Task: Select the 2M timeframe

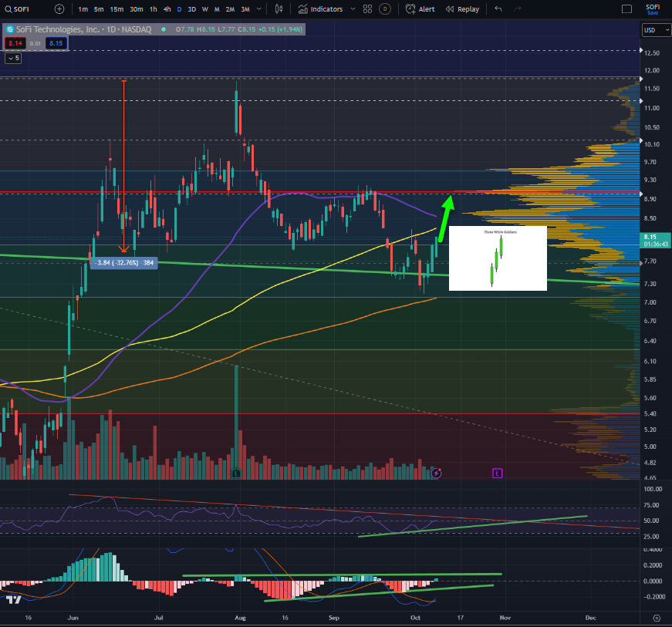Action: [x=230, y=9]
